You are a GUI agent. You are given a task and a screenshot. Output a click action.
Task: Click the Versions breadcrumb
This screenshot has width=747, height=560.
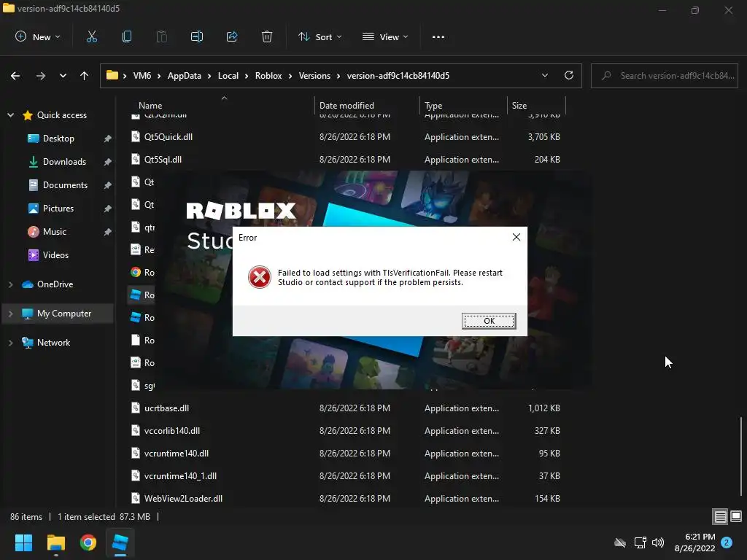[314, 76]
